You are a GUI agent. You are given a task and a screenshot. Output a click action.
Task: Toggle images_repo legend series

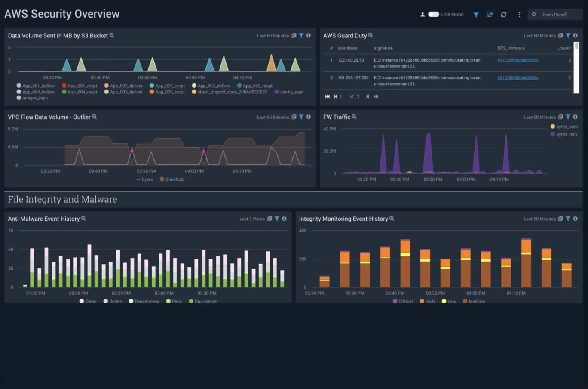pyautogui.click(x=32, y=98)
